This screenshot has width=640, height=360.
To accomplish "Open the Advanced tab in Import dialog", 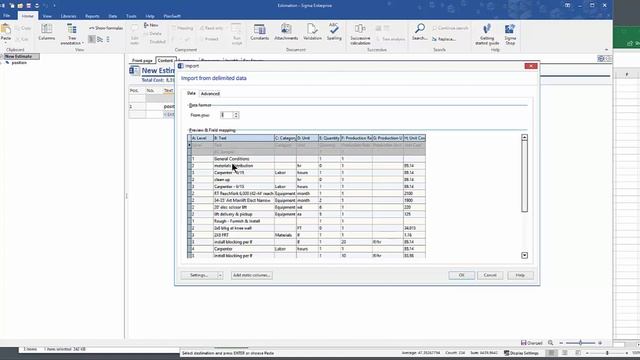I will (210, 93).
